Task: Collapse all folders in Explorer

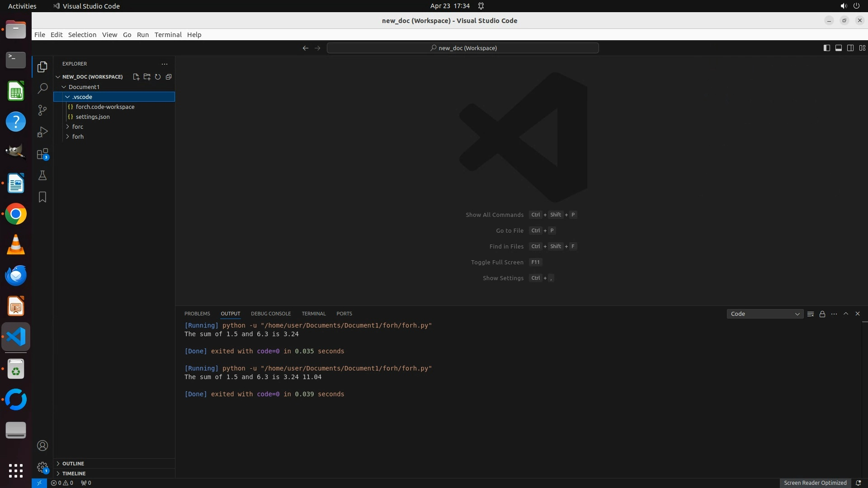Action: (169, 77)
